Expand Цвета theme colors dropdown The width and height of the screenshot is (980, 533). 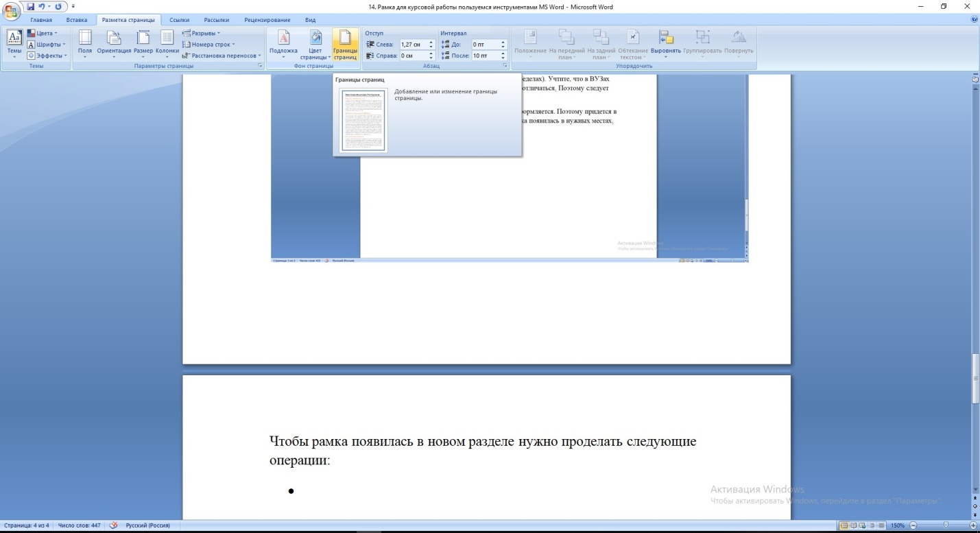click(42, 33)
